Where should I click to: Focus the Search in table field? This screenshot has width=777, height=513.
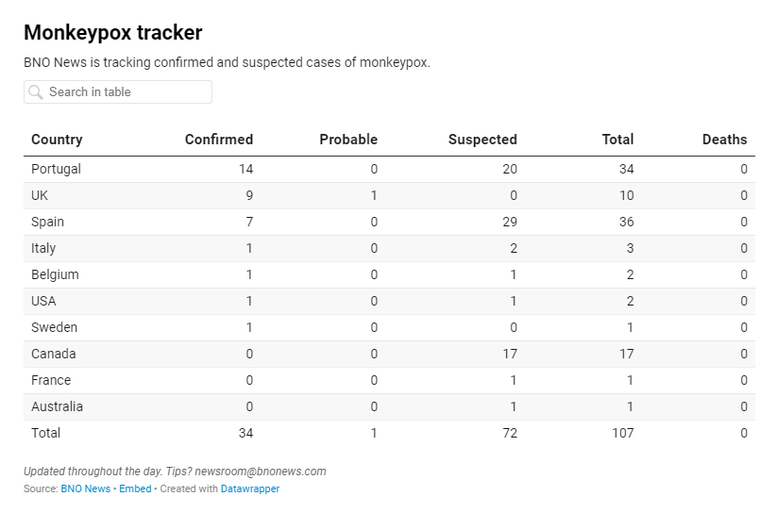tap(118, 92)
